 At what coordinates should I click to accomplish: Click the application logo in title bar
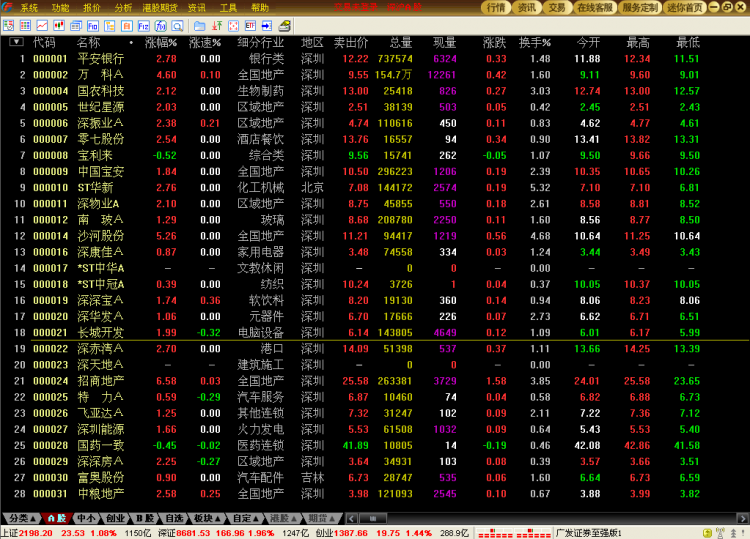coord(7,7)
